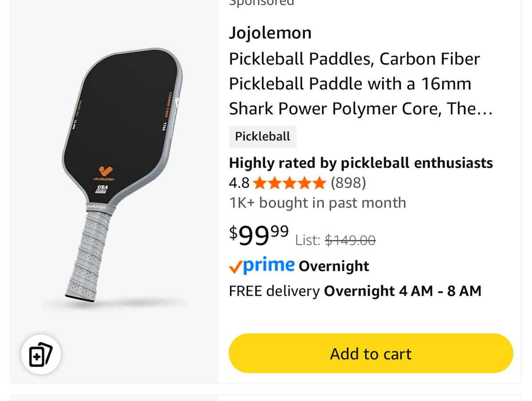Viewport: 532px width, 401px height.
Task: Click the bold Overnight label beside Prime
Action: coord(334,266)
